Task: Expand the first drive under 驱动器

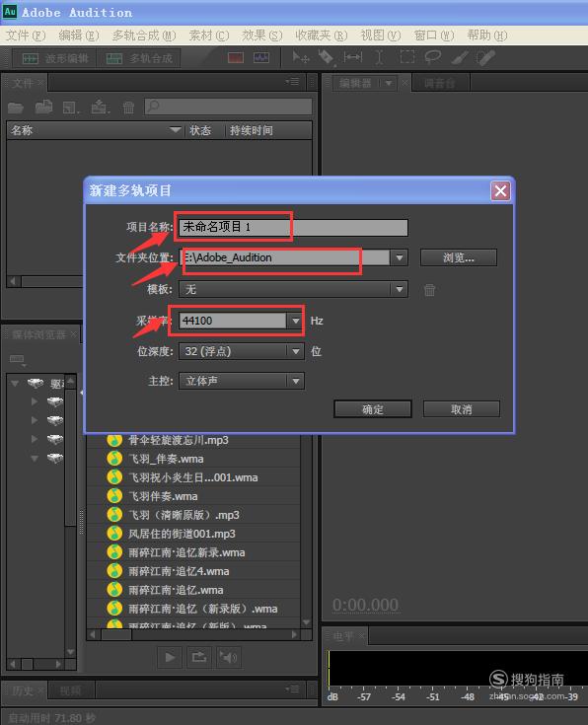Action: (35, 401)
